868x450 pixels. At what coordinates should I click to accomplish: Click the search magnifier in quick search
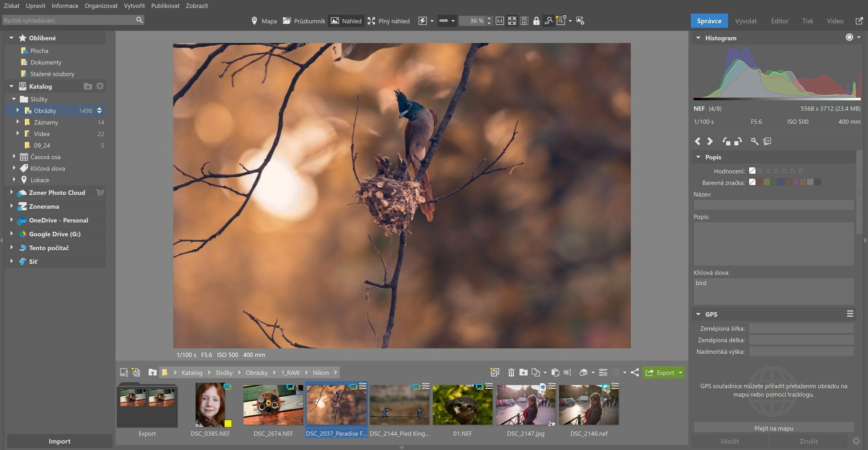[x=139, y=20]
